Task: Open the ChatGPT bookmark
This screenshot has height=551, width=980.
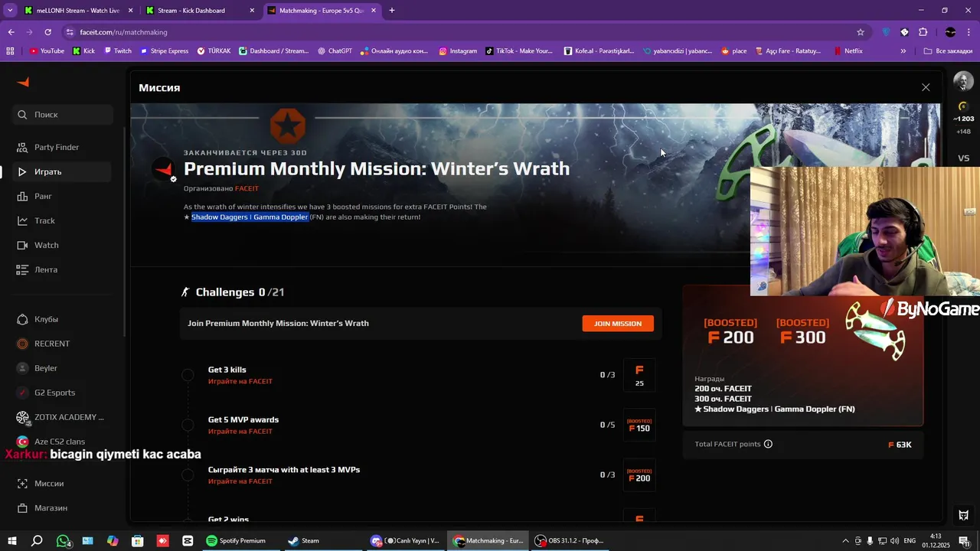Action: (x=334, y=51)
